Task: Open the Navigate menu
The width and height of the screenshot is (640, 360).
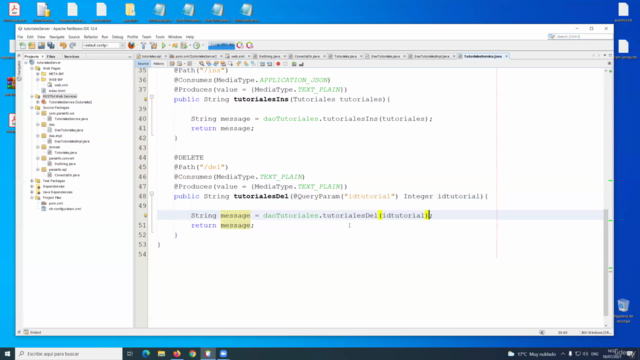Action: click(57, 37)
